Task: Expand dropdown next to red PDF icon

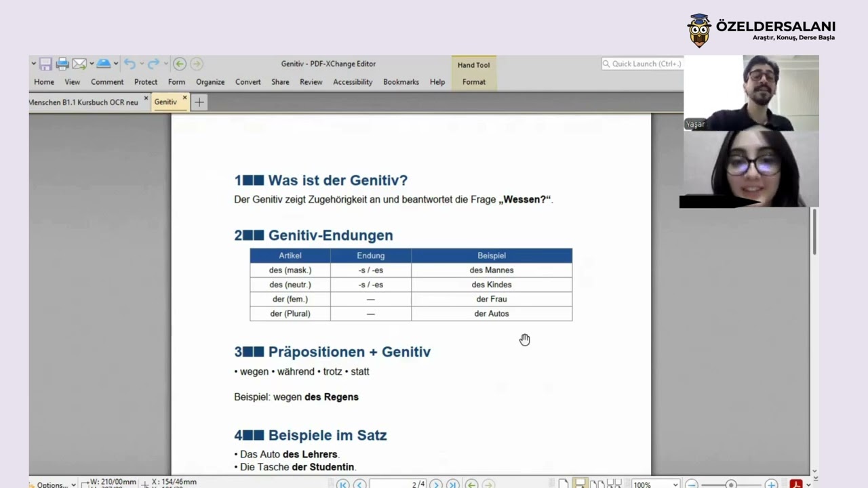Action: [808, 485]
